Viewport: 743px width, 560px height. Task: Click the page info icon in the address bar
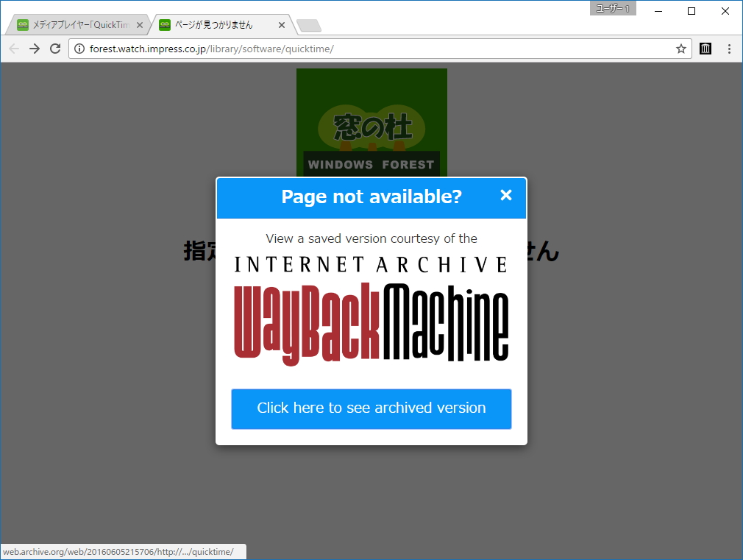pyautogui.click(x=79, y=49)
